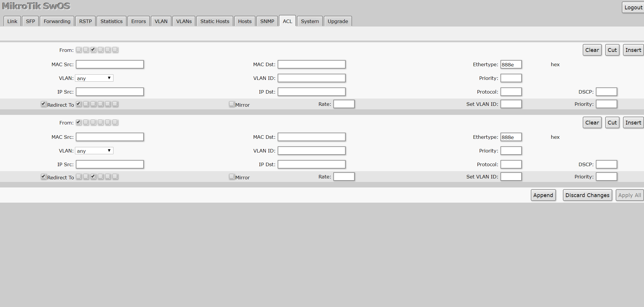This screenshot has width=644, height=307.
Task: Switch to the SNMP tab
Action: coord(267,21)
